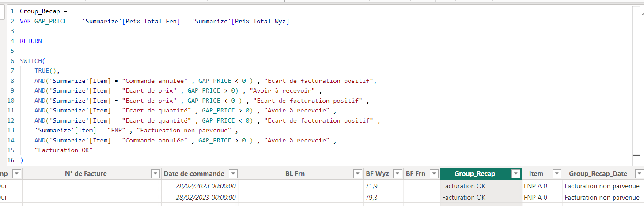Collapse the formula bar with the chevron
644x206 pixels.
[642, 14]
